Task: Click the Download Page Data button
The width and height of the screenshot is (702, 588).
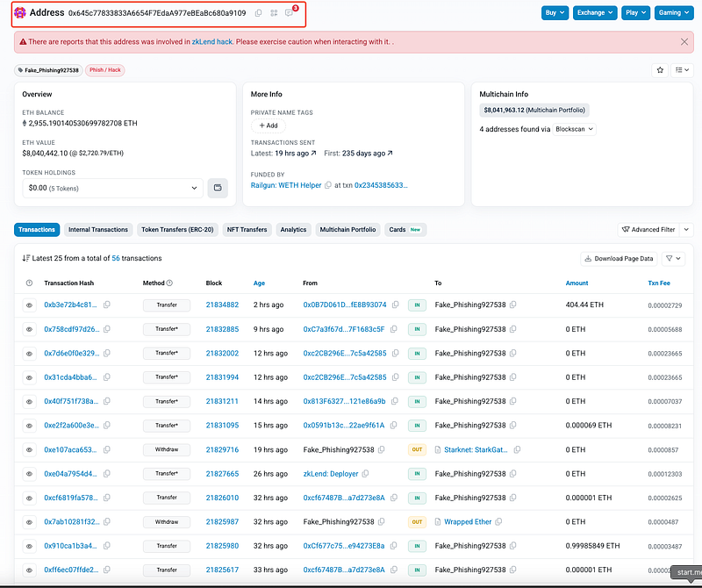Action: (x=618, y=259)
